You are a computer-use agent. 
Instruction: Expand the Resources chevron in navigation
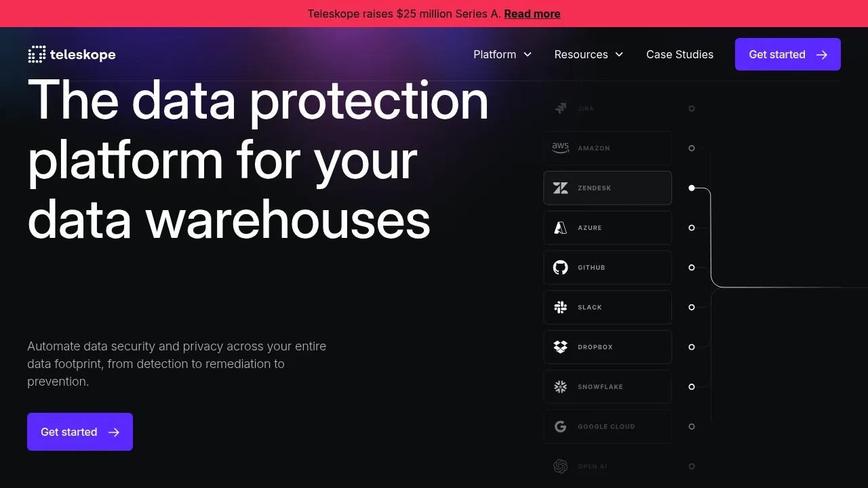[x=619, y=54]
